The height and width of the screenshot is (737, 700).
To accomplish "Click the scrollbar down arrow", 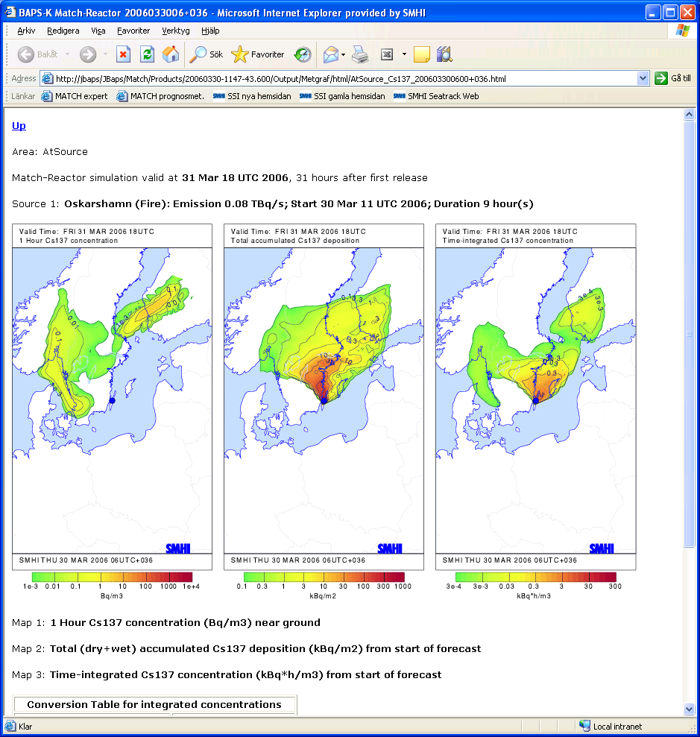I will tap(689, 709).
